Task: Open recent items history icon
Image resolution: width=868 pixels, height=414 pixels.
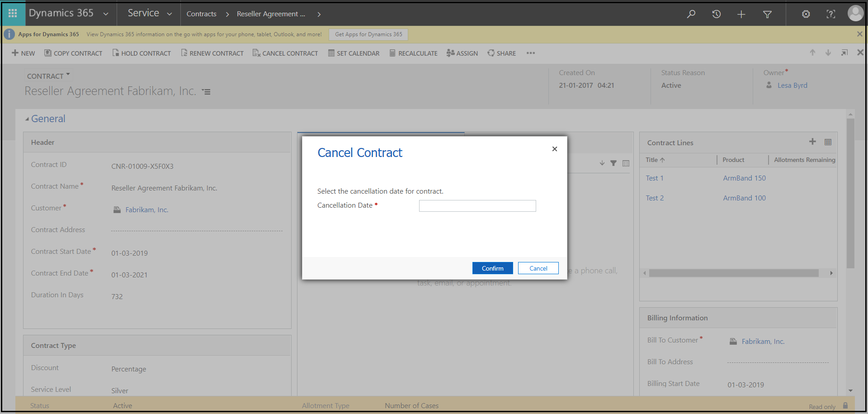Action: coord(716,14)
